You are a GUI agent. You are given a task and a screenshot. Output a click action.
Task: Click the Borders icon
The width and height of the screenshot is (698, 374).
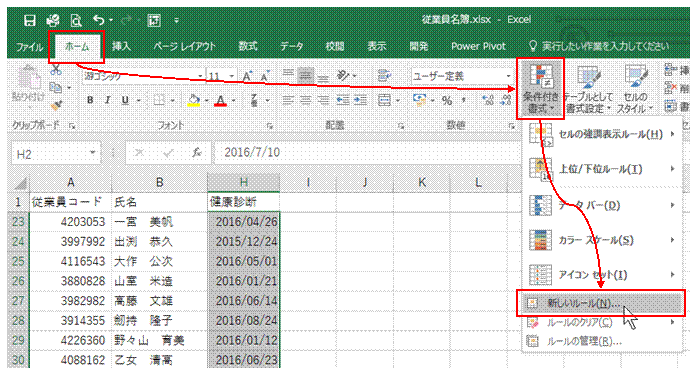(159, 101)
